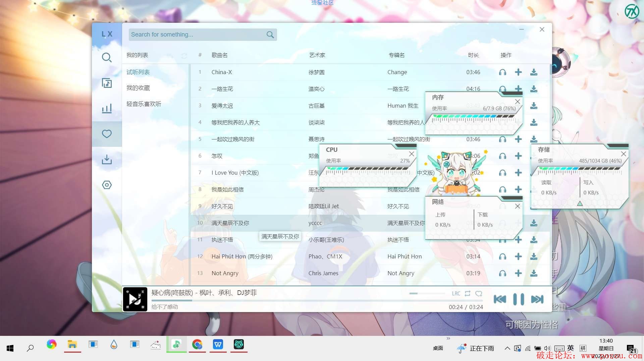Add Not Angry to a list
Screen dimensions: 644x361
tap(518, 273)
